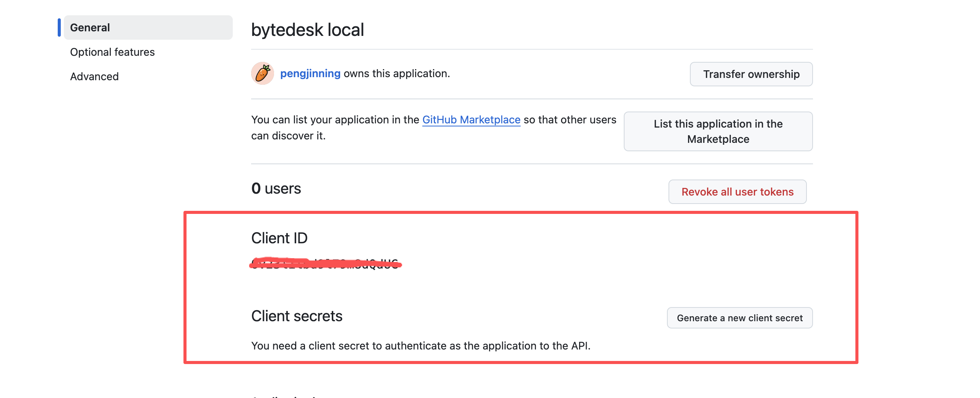
Task: Generate a new client secret
Action: coord(739,318)
